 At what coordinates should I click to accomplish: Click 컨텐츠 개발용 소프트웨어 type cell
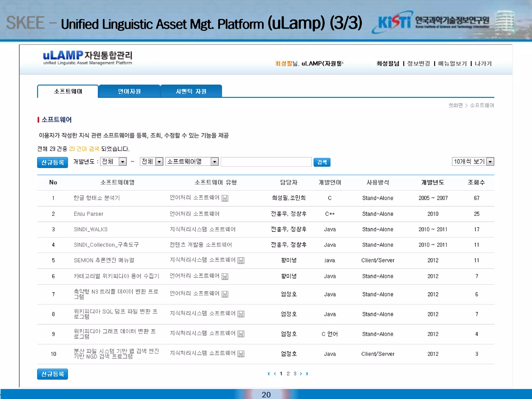point(201,245)
